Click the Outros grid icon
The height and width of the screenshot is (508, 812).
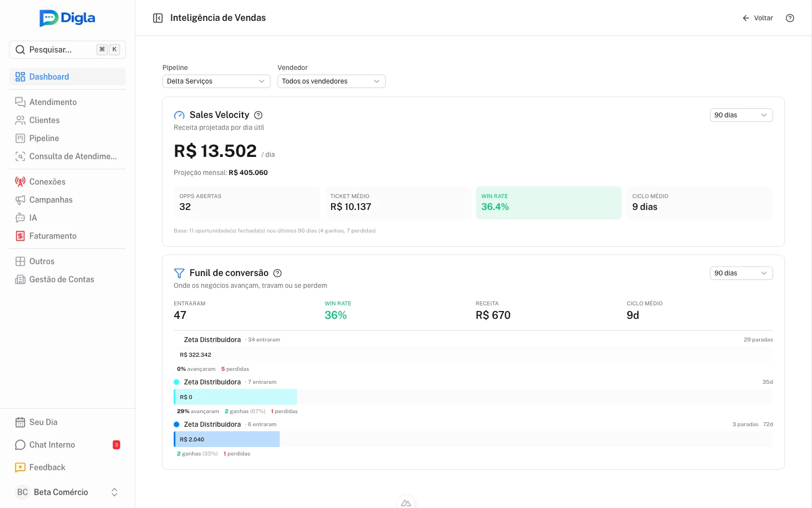pyautogui.click(x=20, y=261)
